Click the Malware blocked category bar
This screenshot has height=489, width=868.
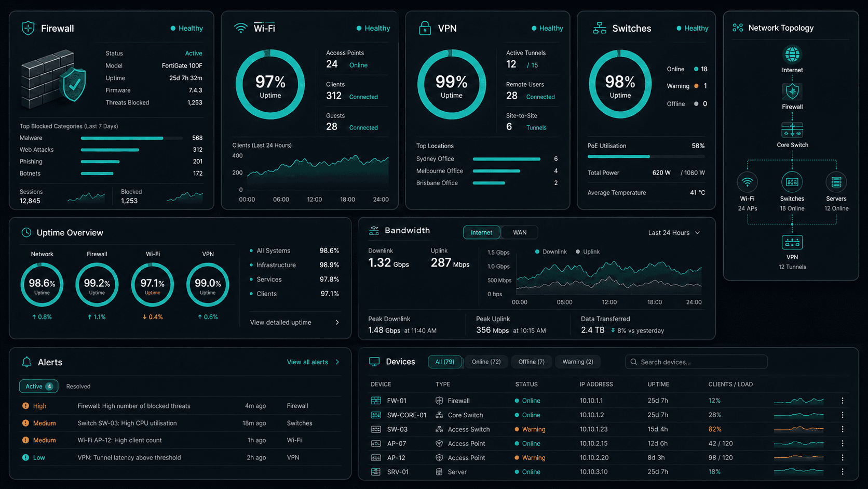(131, 138)
